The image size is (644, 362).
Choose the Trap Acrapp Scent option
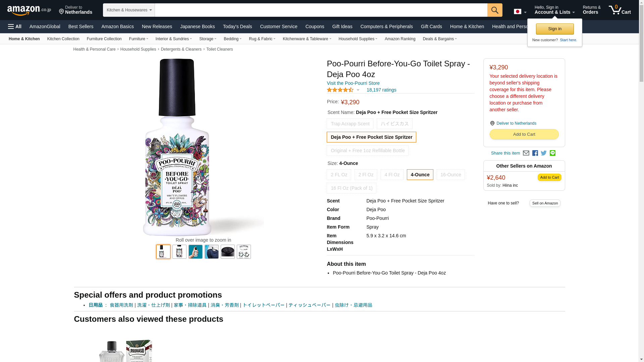click(350, 124)
